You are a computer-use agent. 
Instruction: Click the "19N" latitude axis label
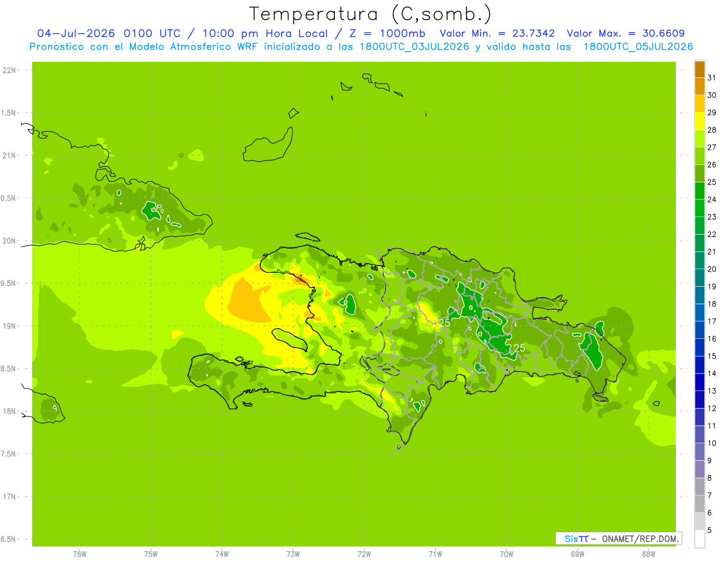coord(10,326)
